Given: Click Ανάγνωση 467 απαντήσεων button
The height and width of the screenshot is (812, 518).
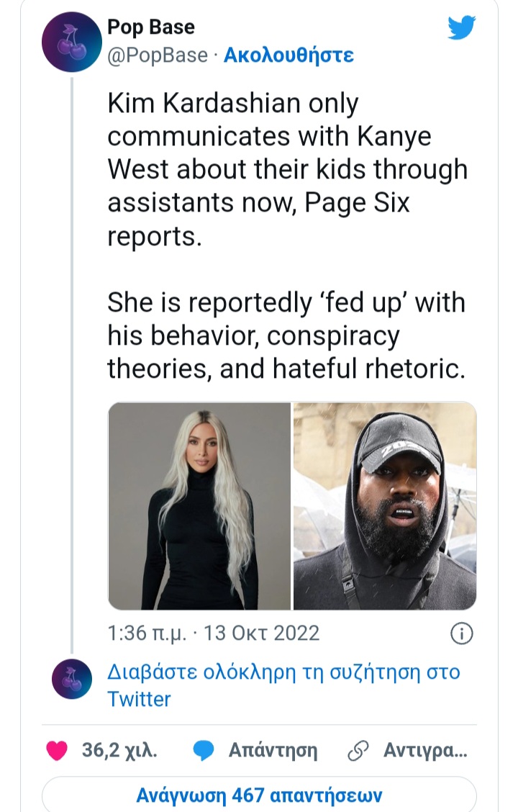Looking at the screenshot, I should coord(259,795).
